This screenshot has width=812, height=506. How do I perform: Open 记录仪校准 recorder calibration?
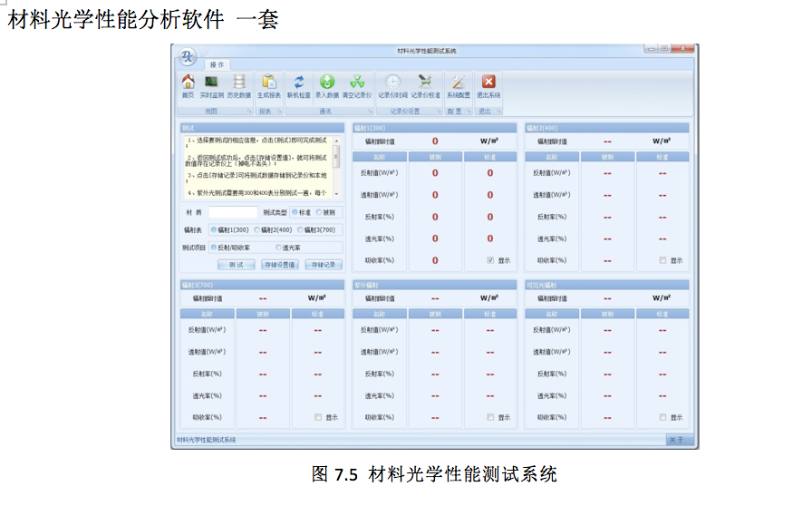coord(425,86)
